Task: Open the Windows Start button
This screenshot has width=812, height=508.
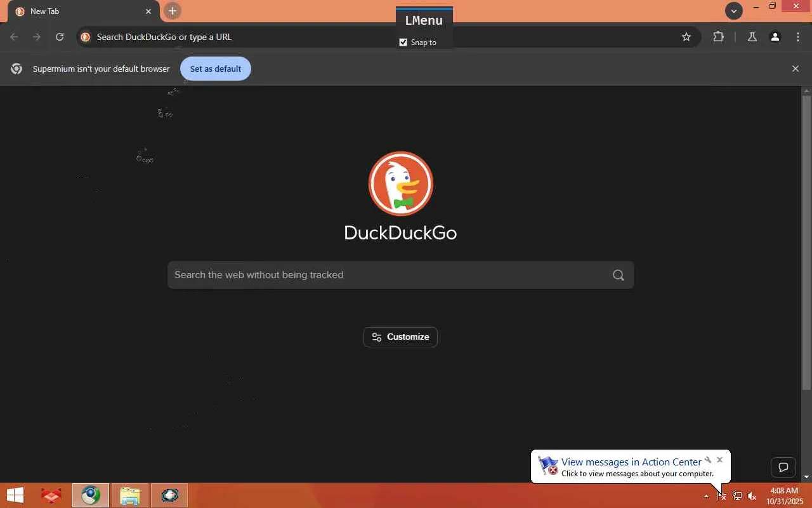Action: tap(15, 495)
